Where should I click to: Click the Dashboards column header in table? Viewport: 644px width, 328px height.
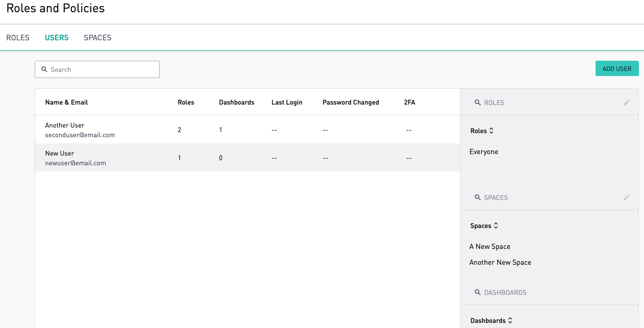pos(237,103)
